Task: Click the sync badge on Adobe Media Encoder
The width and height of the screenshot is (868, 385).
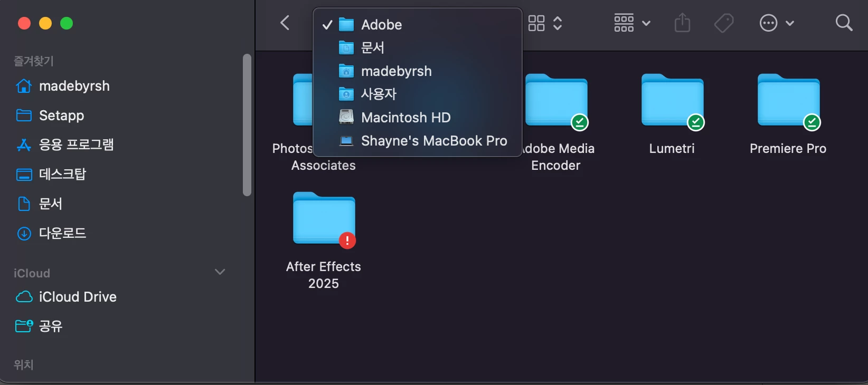Action: coord(580,122)
